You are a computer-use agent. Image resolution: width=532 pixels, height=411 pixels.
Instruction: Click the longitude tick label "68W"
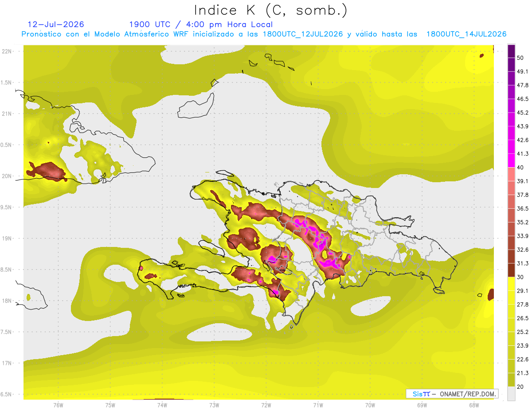(x=474, y=405)
